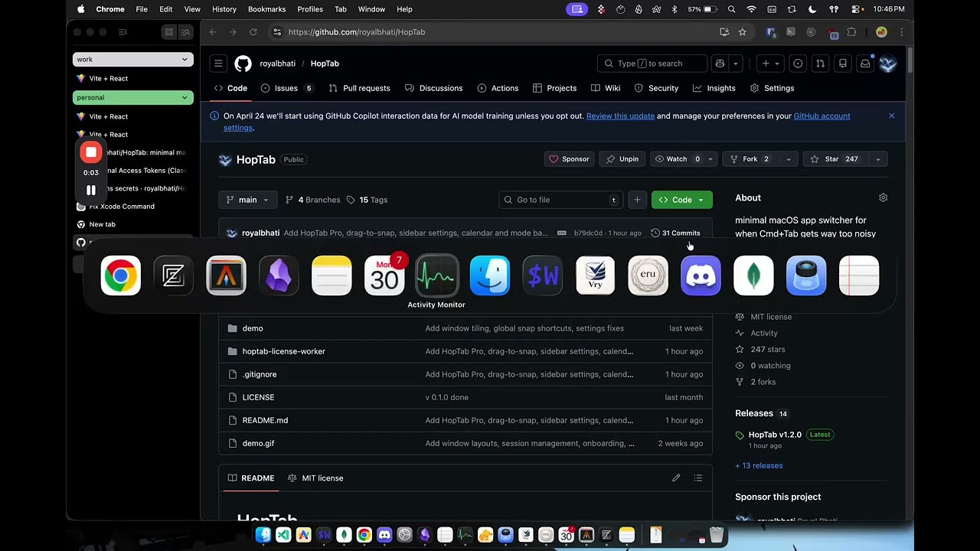Open the Star lists dropdown caret
The width and height of the screenshot is (980, 551).
(878, 159)
